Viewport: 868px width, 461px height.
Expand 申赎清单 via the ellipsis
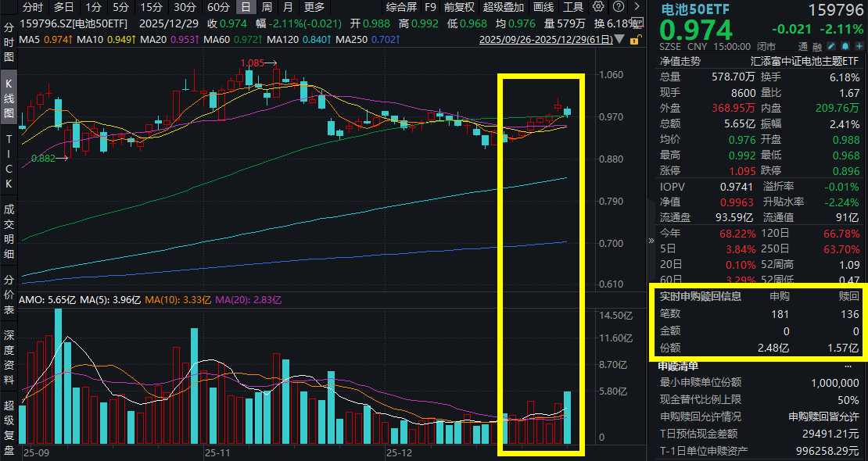pyautogui.click(x=847, y=365)
